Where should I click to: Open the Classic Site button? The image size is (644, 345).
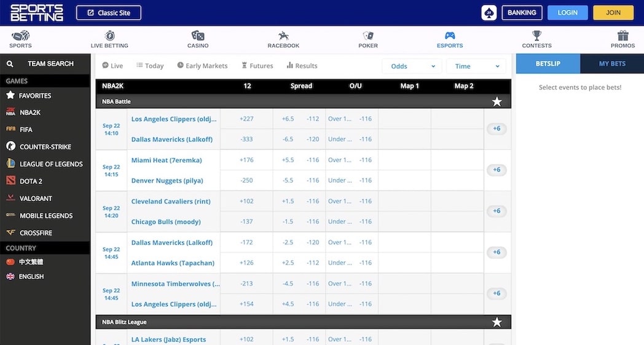click(x=108, y=13)
